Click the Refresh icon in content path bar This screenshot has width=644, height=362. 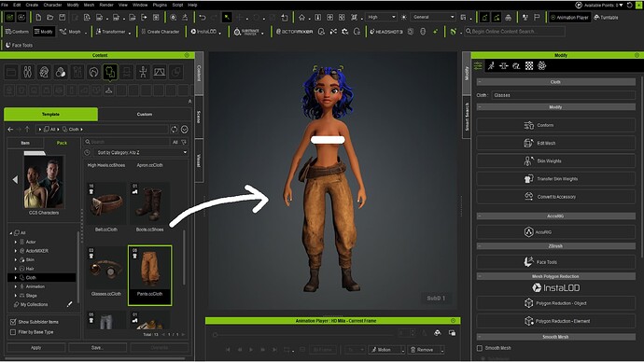point(175,130)
